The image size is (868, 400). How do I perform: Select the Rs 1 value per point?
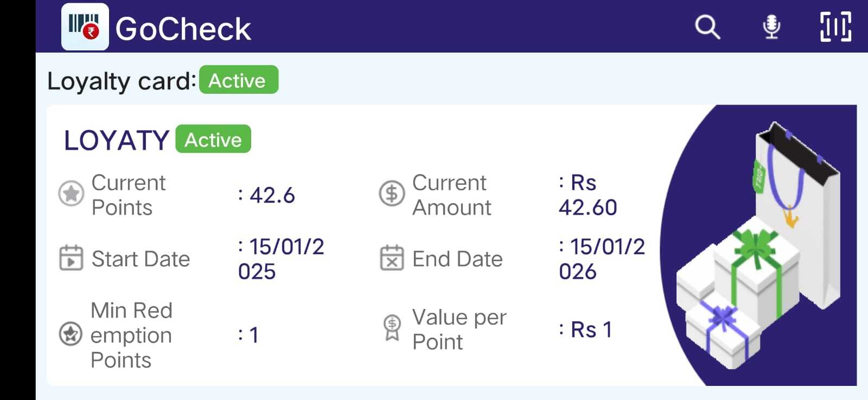pyautogui.click(x=591, y=330)
